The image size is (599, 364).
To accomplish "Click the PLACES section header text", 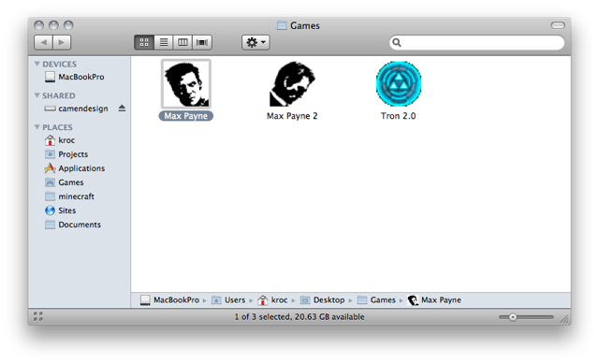I will 57,127.
